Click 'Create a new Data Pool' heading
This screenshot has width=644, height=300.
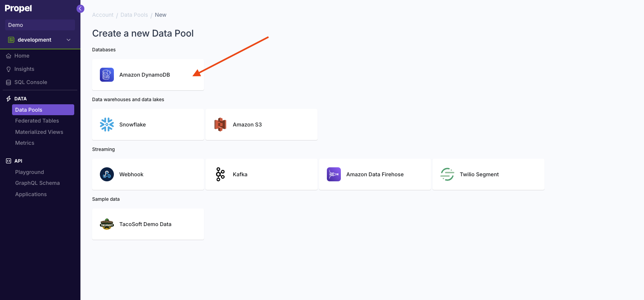click(143, 33)
